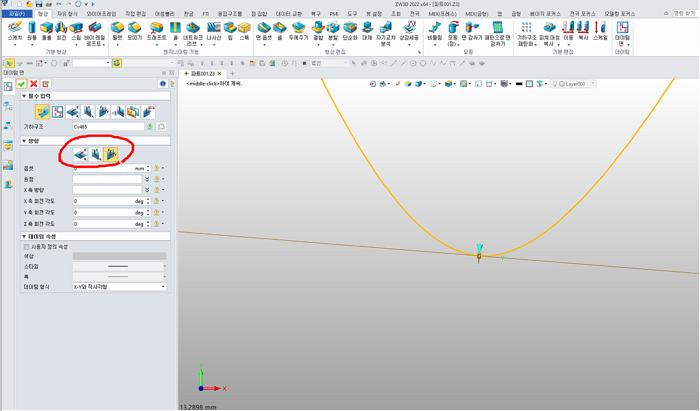Click the X 축 회전 각도 input field
The width and height of the screenshot is (700, 411).
coord(109,201)
